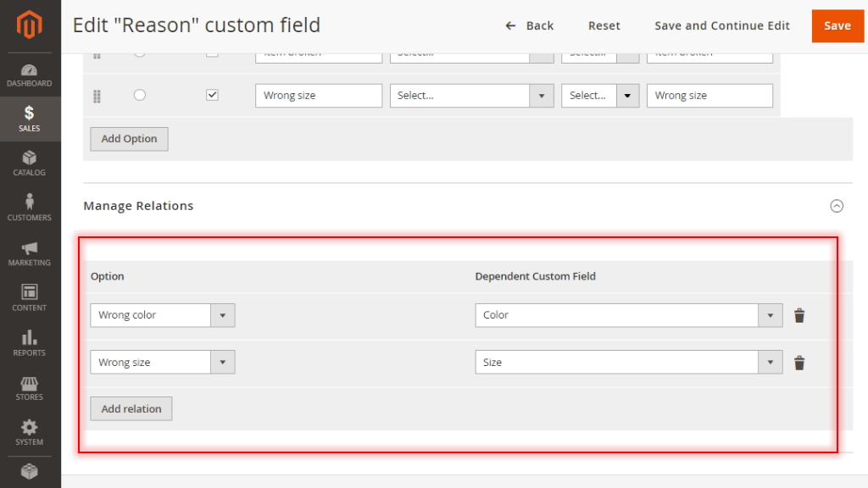Image resolution: width=868 pixels, height=488 pixels.
Task: Go back using the Back button
Action: click(x=529, y=25)
